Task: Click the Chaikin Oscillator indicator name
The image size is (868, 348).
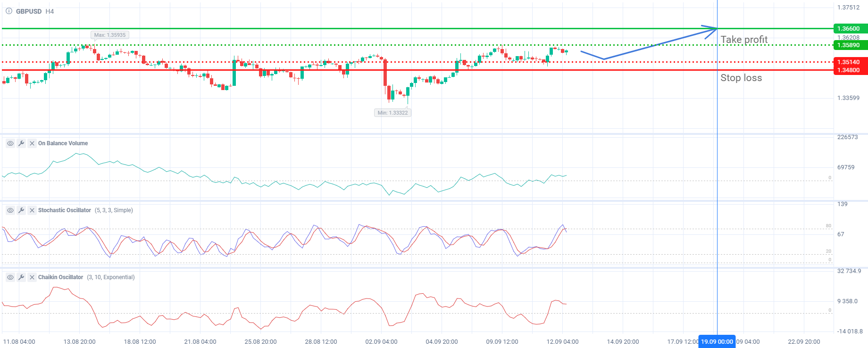Action: click(60, 277)
